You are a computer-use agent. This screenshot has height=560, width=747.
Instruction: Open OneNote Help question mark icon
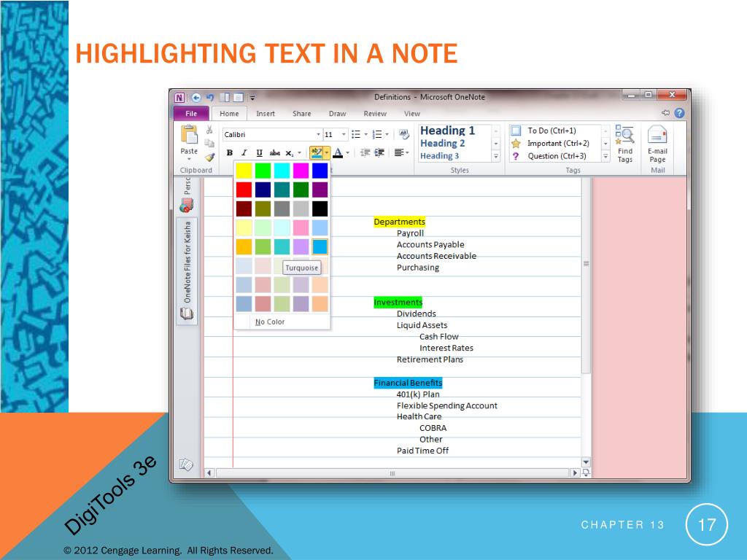[x=679, y=113]
